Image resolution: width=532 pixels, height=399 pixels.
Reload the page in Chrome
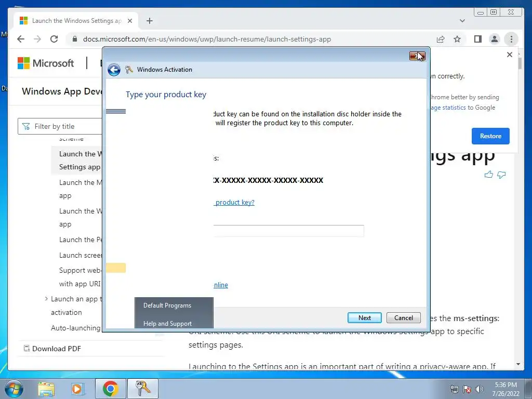click(54, 39)
